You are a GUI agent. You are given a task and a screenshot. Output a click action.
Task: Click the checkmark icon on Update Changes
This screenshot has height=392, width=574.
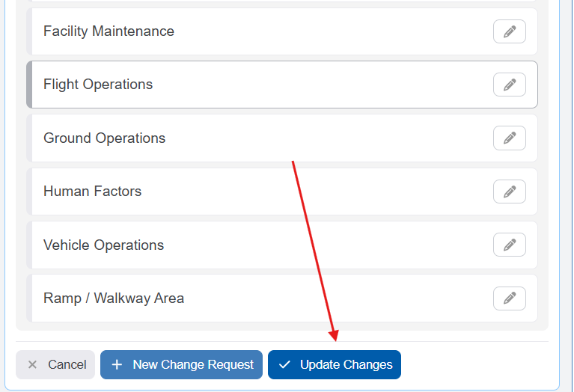pos(284,365)
